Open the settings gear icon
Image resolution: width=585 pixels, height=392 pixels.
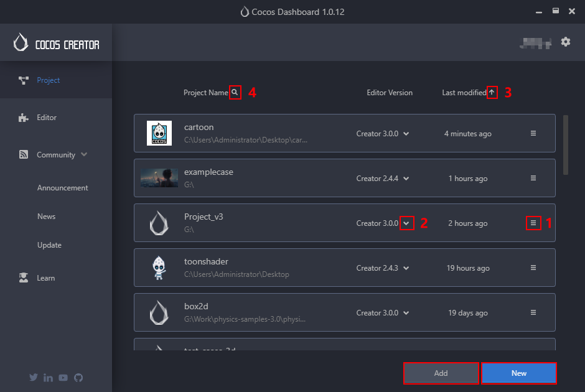[565, 42]
